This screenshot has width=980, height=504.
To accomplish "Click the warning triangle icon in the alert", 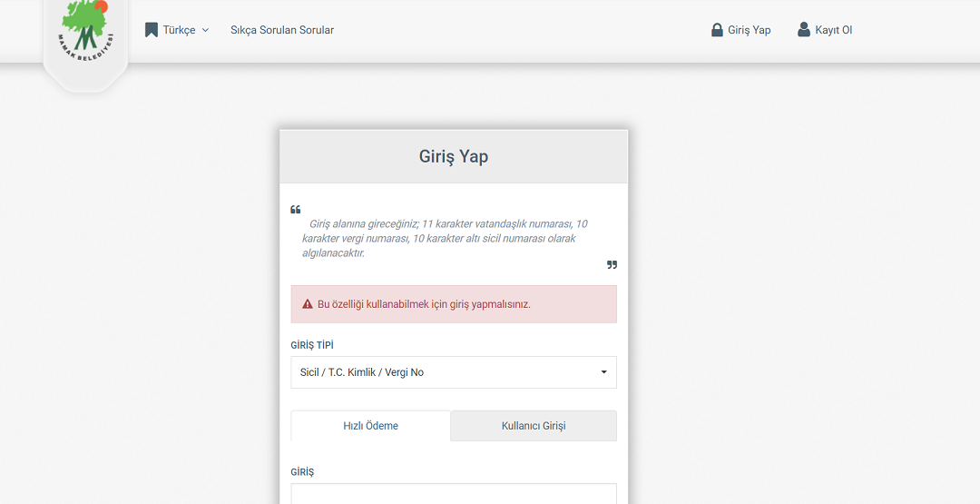I will [x=308, y=304].
